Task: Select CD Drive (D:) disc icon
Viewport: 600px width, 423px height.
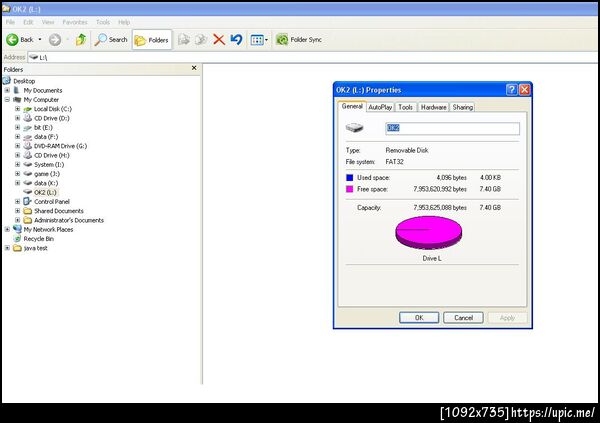Action: pos(28,118)
